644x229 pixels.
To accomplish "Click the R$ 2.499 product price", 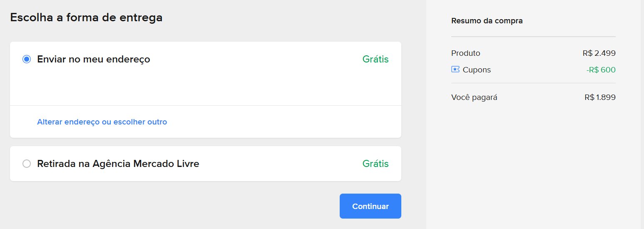I will 599,53.
